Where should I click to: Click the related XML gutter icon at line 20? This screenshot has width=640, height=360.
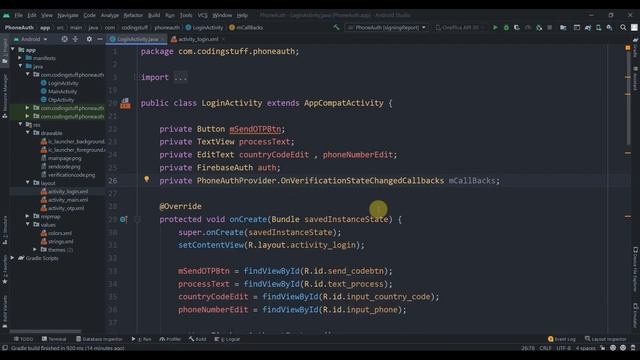[x=125, y=103]
